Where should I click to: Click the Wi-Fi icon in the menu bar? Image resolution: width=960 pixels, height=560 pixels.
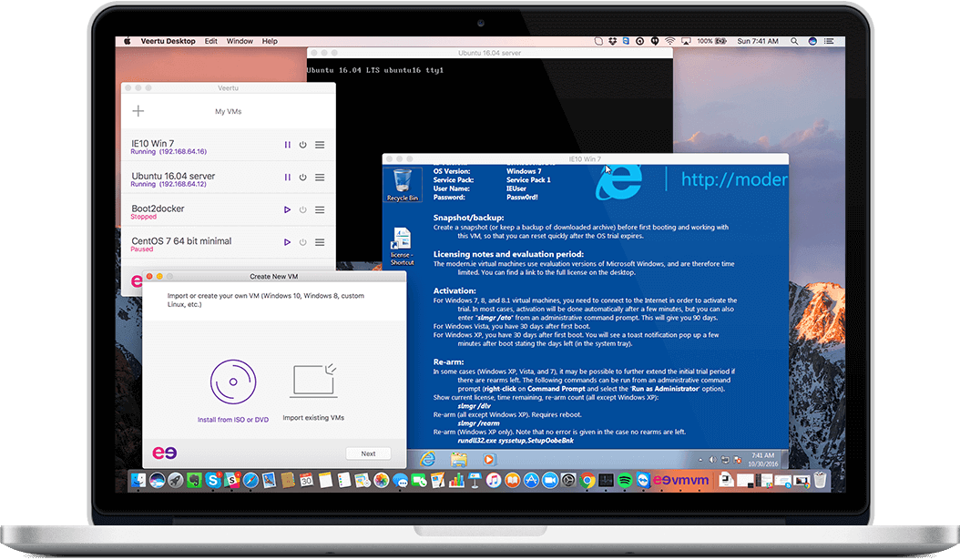point(669,41)
